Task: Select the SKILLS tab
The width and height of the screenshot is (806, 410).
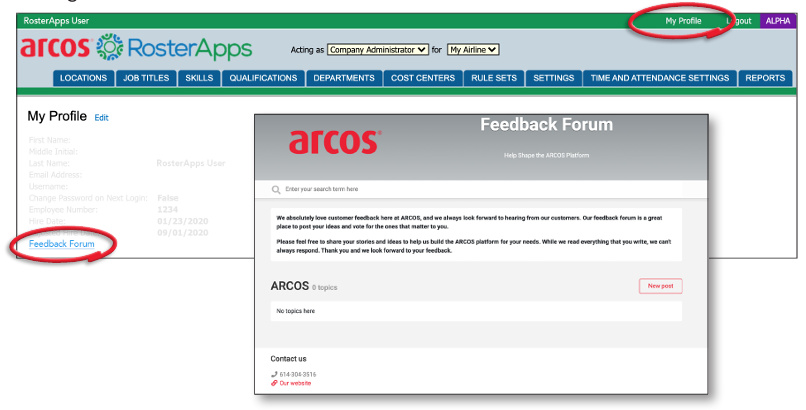Action: click(x=199, y=78)
